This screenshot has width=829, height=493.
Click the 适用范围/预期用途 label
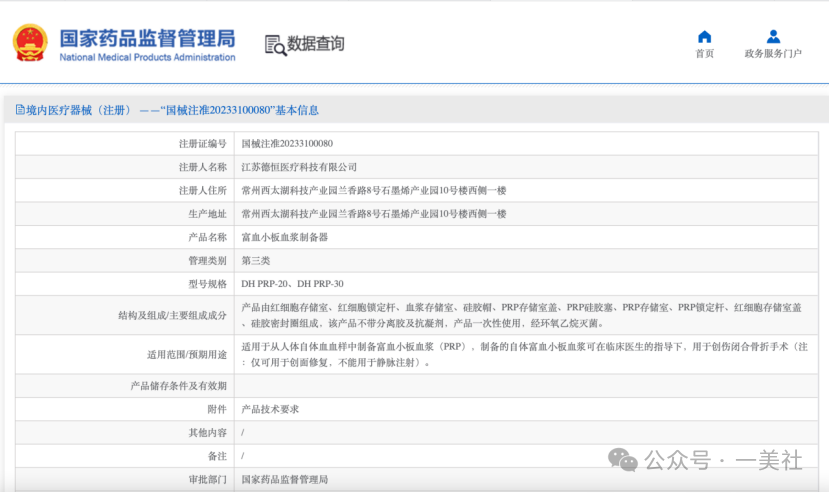coord(187,354)
